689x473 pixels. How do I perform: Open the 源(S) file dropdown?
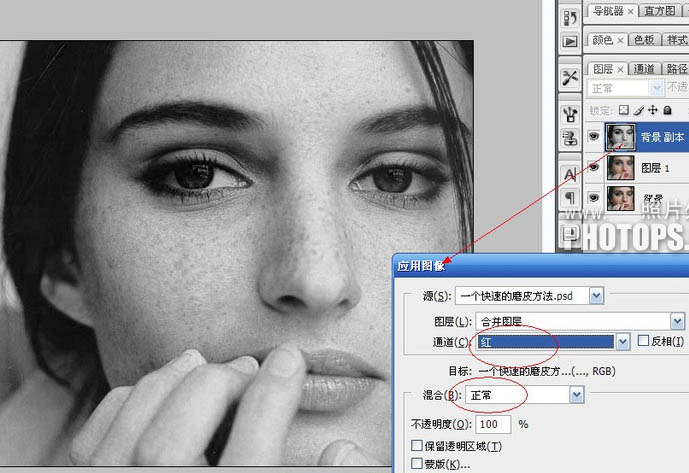click(x=596, y=296)
